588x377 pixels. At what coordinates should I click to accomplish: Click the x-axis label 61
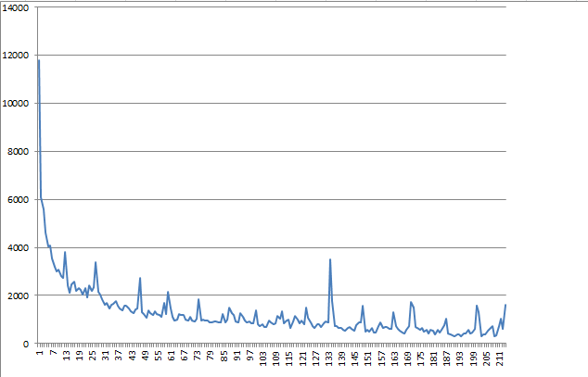171,356
